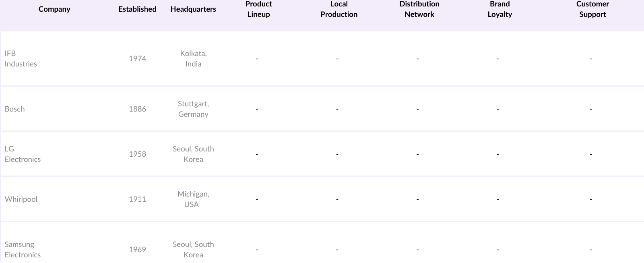Select the Product Lineup column header
644x263 pixels.
[258, 9]
